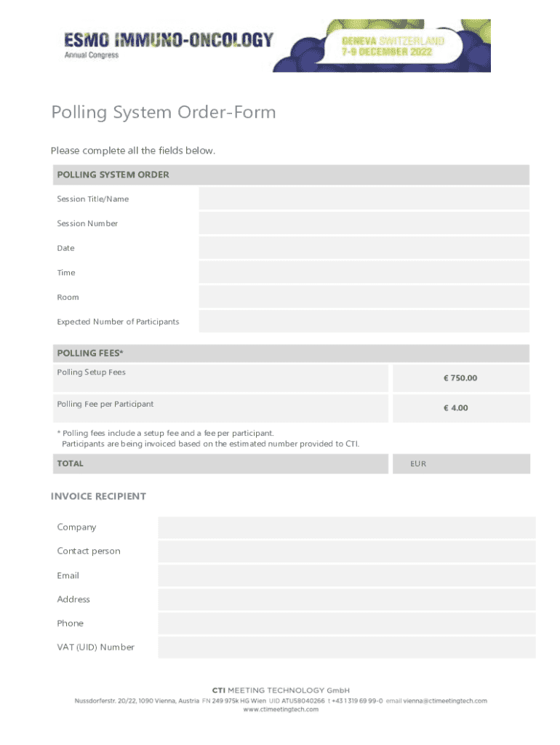Select the Contact person field
This screenshot has height=745, width=560.
point(346,551)
